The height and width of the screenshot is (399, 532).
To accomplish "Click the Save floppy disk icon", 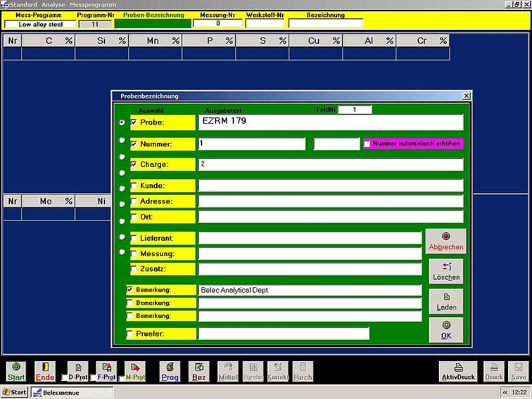I will pos(519,372).
